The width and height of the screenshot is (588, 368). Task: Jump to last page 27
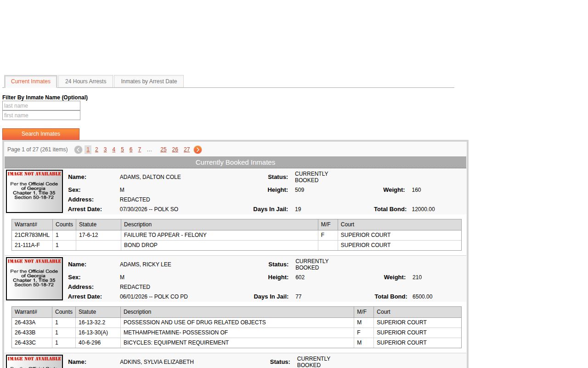pyautogui.click(x=187, y=149)
